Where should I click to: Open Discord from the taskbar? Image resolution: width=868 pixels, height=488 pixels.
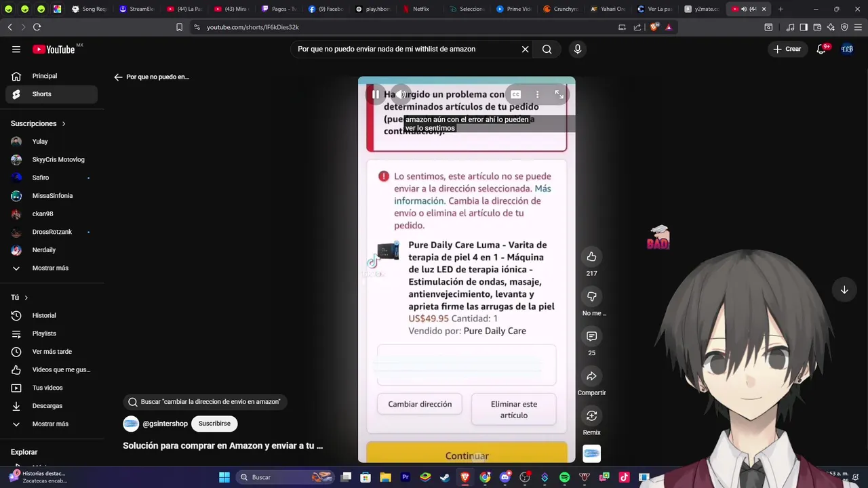[505, 477]
